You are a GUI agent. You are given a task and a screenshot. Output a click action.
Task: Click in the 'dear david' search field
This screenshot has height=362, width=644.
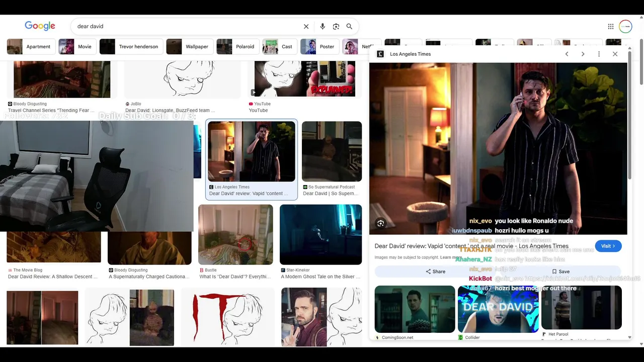(186, 27)
